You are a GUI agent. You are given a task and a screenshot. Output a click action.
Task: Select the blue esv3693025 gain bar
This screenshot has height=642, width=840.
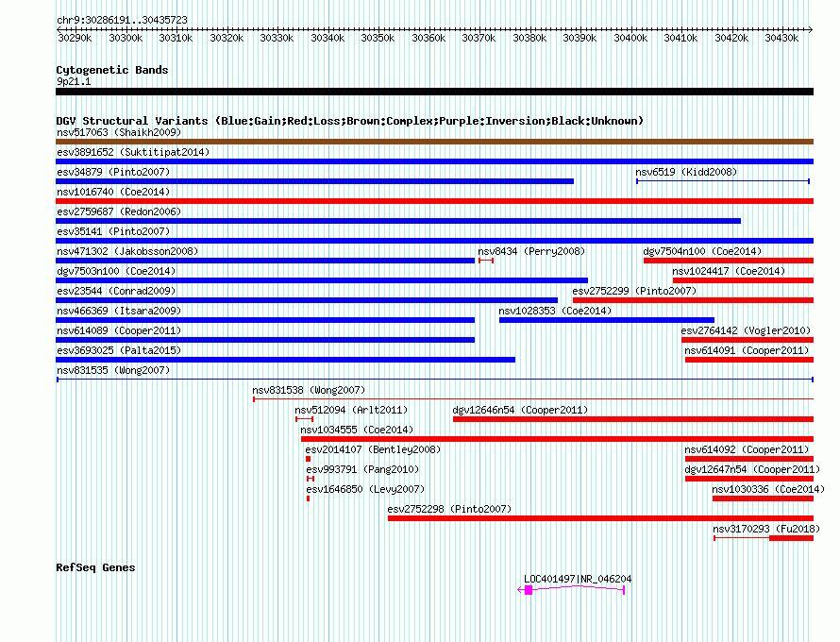click(286, 360)
